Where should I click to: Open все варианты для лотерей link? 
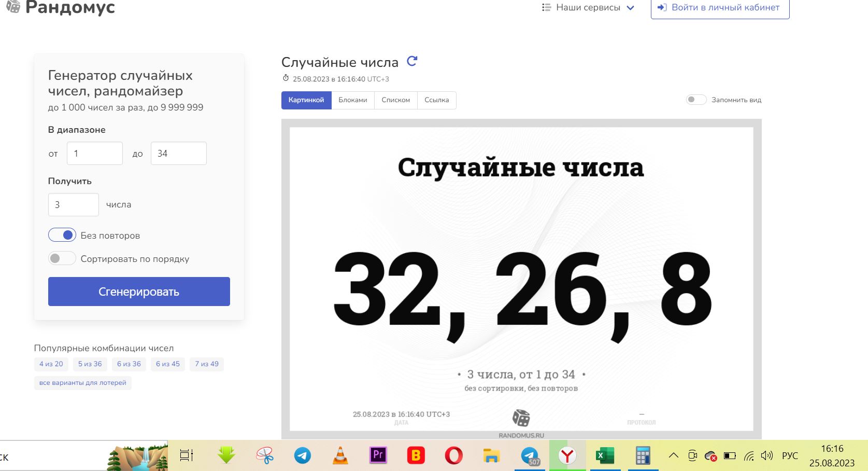pyautogui.click(x=83, y=383)
